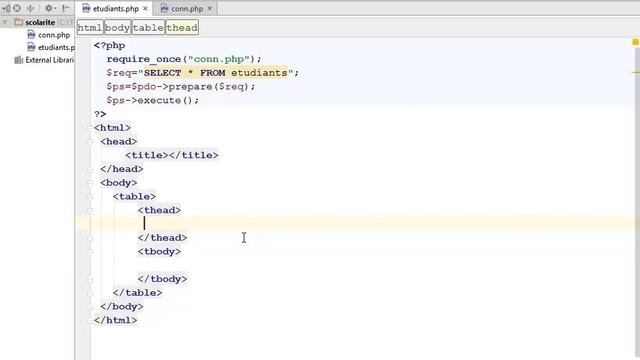
Task: Click the "<?php" opening tag
Action: point(109,45)
